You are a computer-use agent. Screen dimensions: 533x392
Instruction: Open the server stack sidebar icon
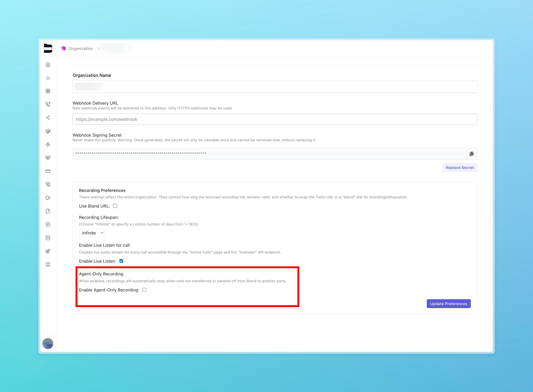click(48, 238)
